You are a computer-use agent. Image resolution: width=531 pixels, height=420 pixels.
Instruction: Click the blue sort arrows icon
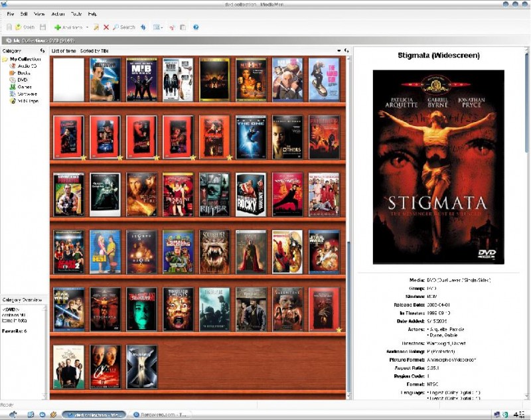[x=143, y=27]
